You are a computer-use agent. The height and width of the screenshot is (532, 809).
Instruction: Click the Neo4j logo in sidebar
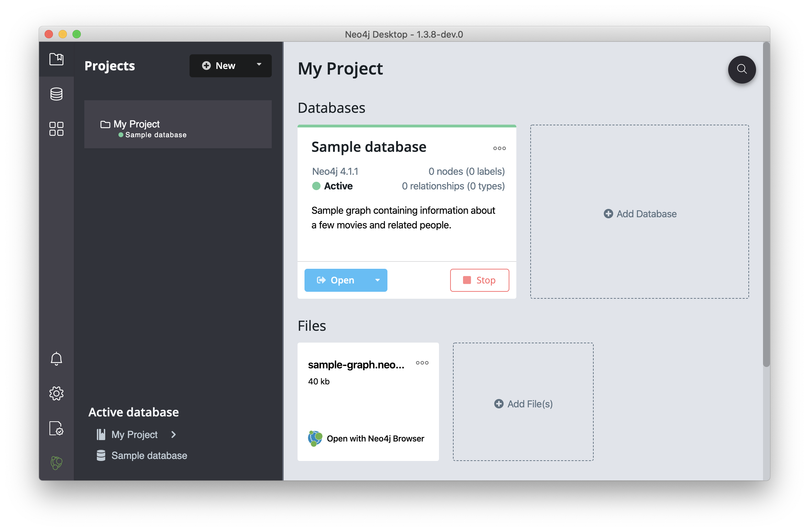point(56,463)
